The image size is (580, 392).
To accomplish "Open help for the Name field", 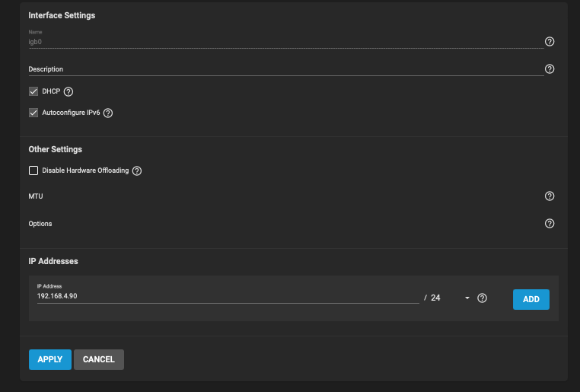I will [x=550, y=41].
